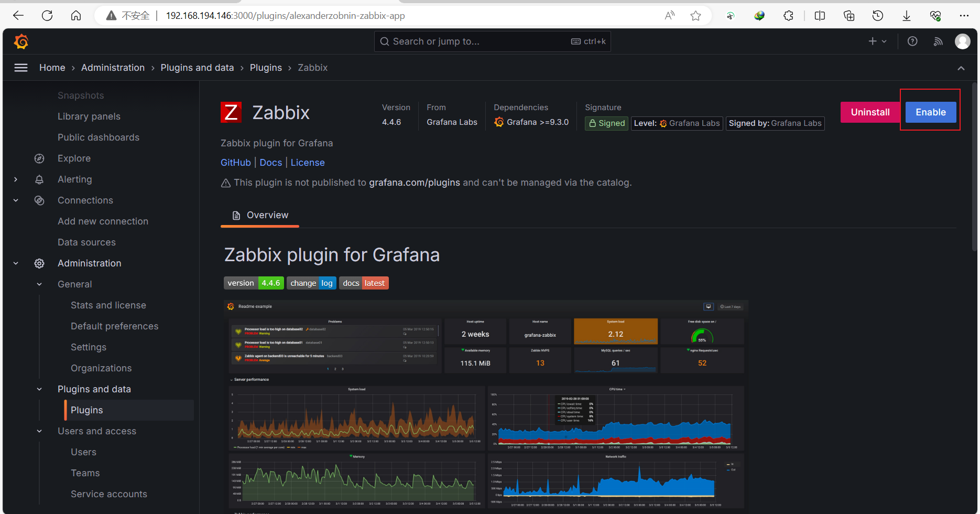Collapse the Users and access chevron
This screenshot has width=980, height=514.
click(39, 431)
